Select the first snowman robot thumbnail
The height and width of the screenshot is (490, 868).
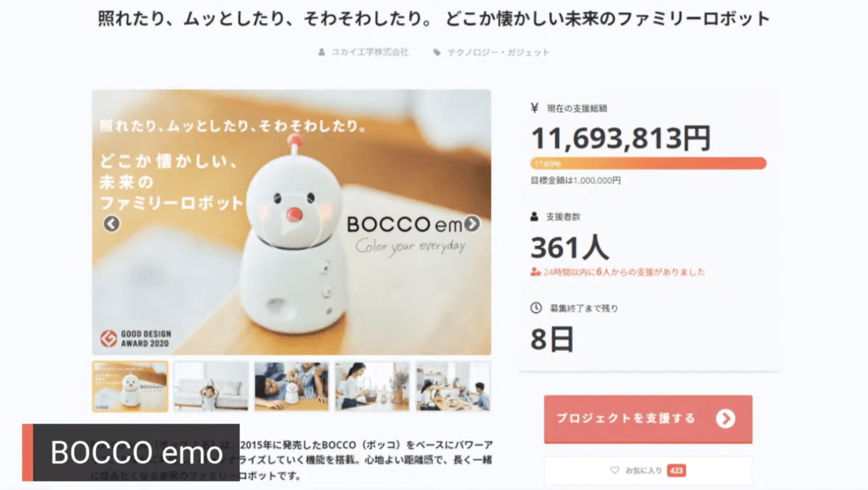pyautogui.click(x=130, y=386)
